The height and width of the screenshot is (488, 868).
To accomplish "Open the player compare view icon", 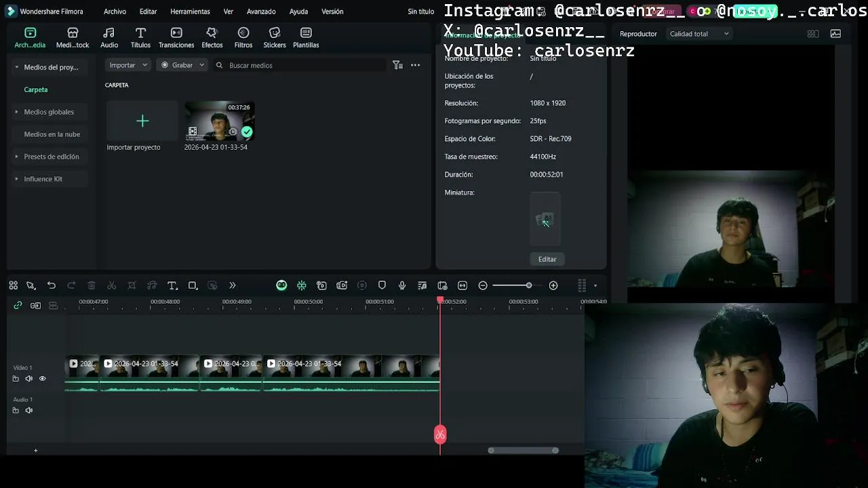I will pos(813,34).
